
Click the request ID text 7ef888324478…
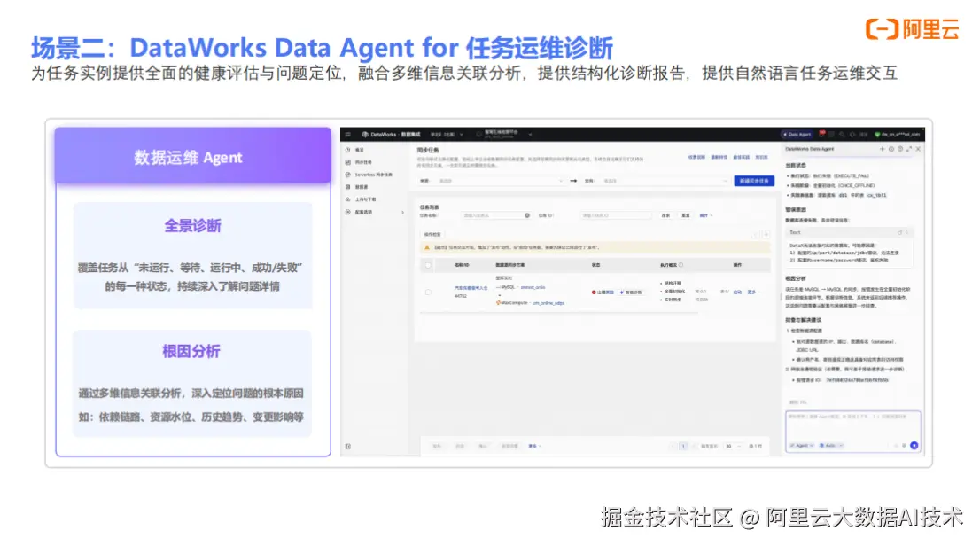[857, 380]
